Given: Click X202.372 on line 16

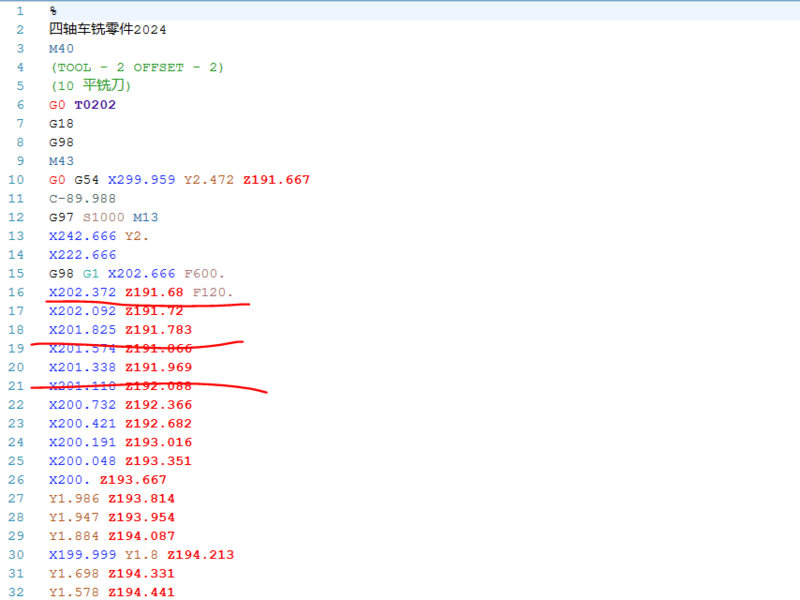Looking at the screenshot, I should [83, 292].
